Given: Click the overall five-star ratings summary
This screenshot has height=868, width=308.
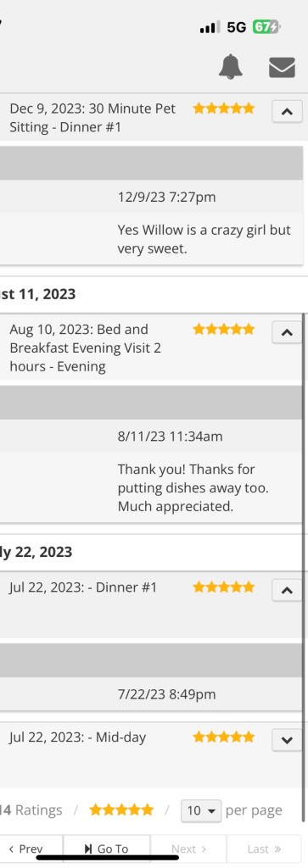Looking at the screenshot, I should click(121, 810).
